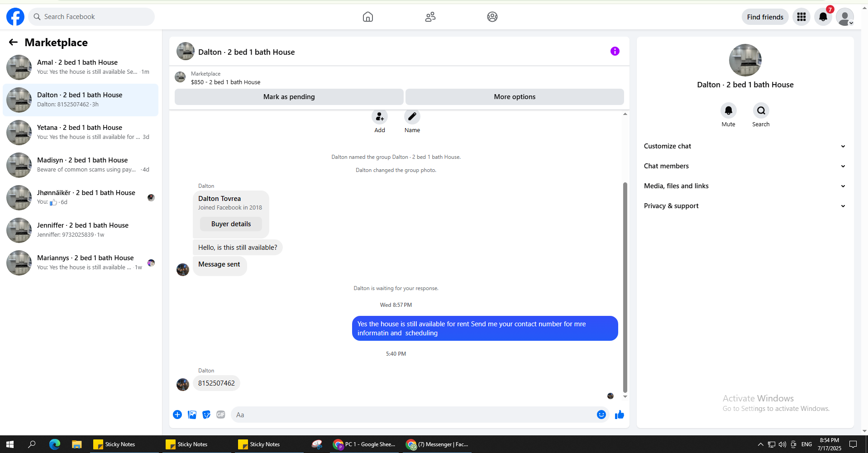
Task: Expand Privacy & support section
Action: coord(745,206)
